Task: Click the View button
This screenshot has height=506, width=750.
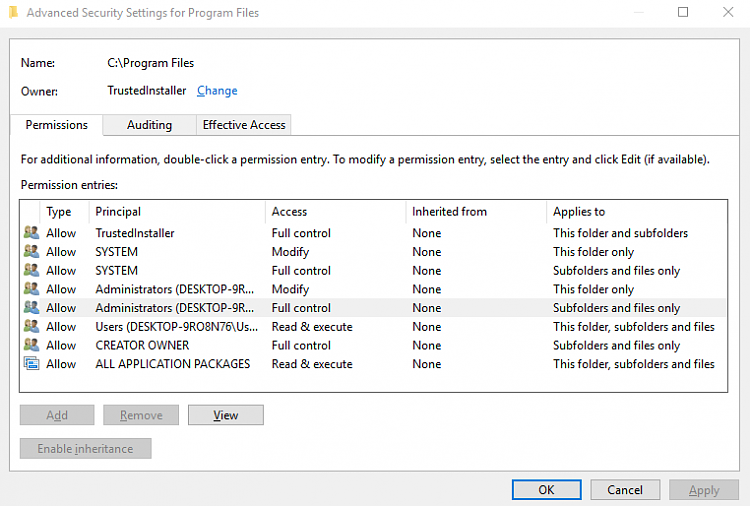Action: pos(226,415)
